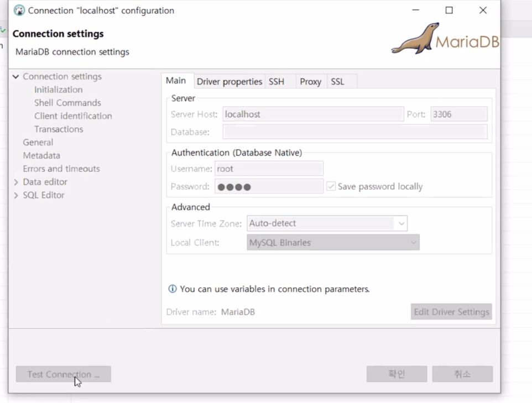Click the info icon beside variables hint

[173, 289]
